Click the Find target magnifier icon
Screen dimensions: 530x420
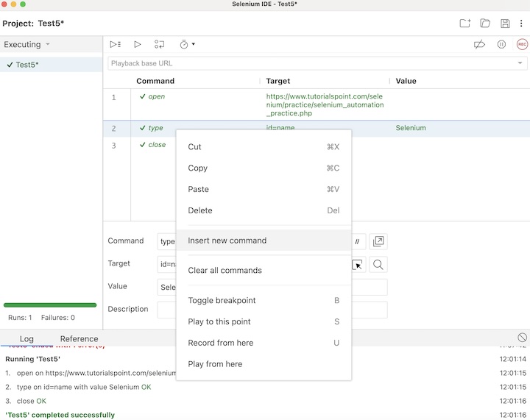pos(378,264)
